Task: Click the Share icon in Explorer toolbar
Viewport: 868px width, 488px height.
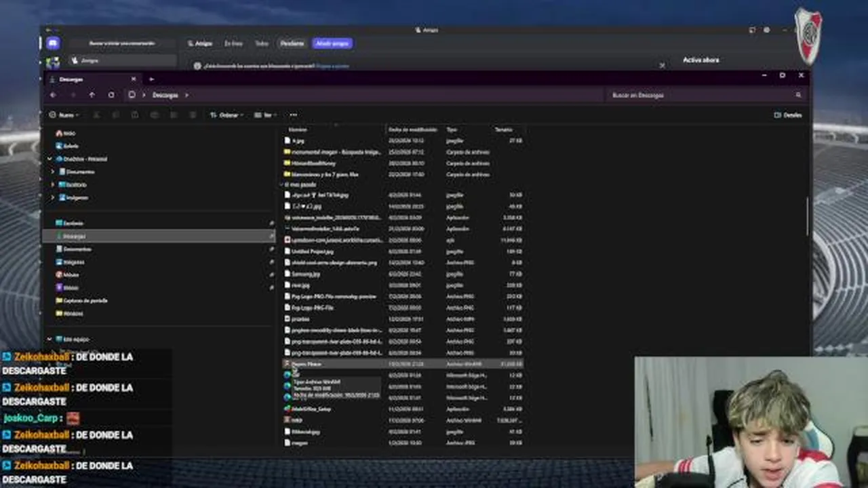Action: click(172, 115)
